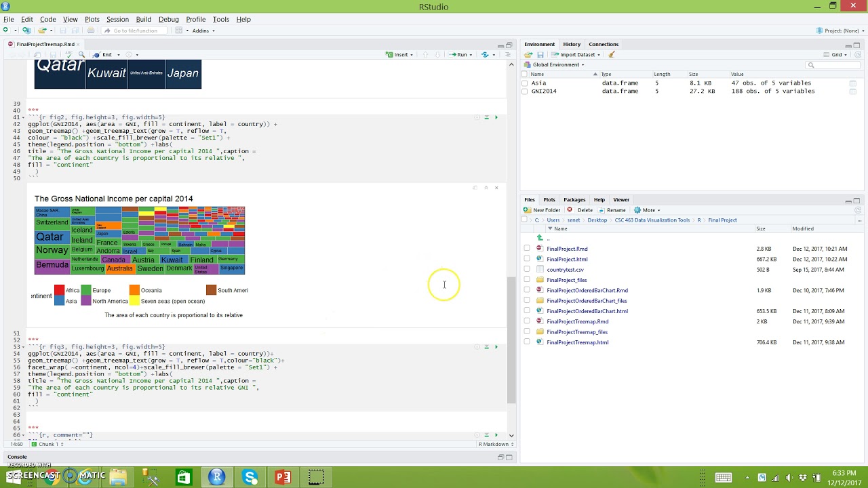The height and width of the screenshot is (488, 868).
Task: Click the New File icon in main toolbar
Action: click(x=6, y=30)
